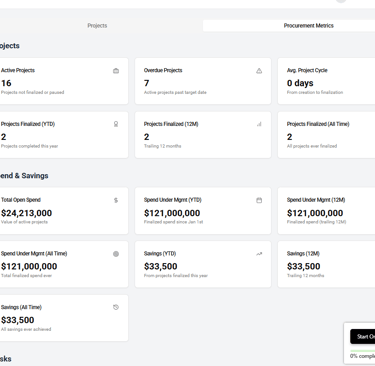
Task: Click the $33,500 Savings (YTD) amount
Action: [161, 266]
